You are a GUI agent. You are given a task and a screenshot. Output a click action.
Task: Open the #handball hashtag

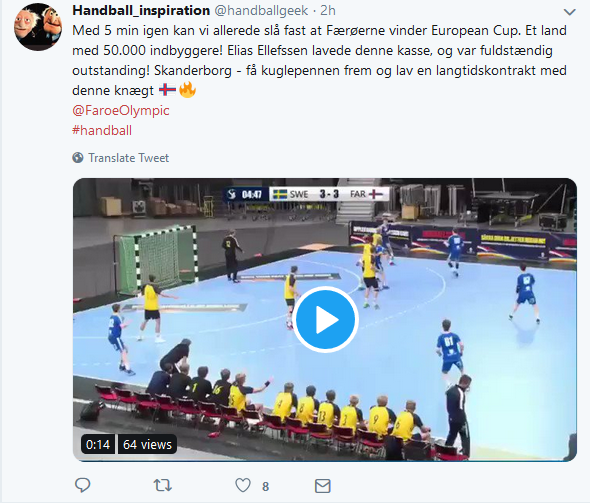click(x=102, y=130)
